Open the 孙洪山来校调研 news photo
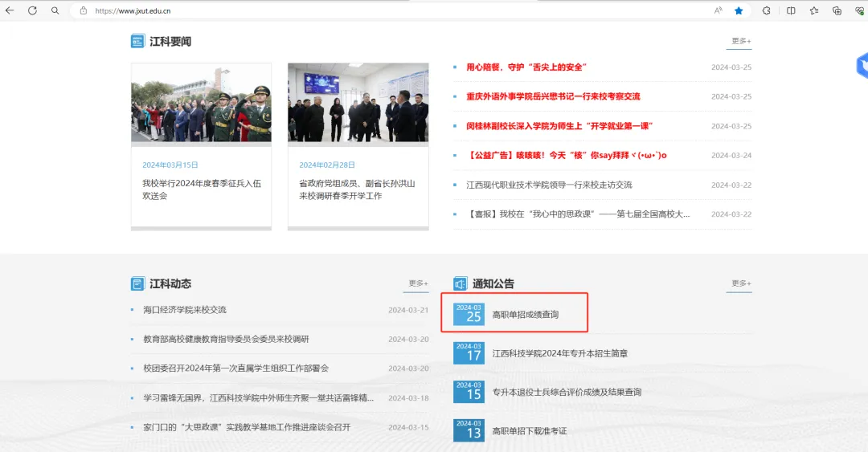This screenshot has width=868, height=452. [x=358, y=103]
